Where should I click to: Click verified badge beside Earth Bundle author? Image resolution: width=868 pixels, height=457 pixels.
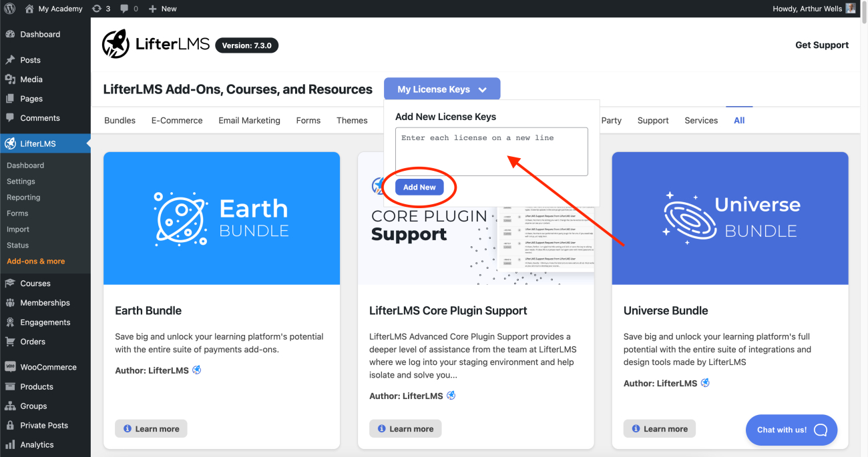point(197,370)
